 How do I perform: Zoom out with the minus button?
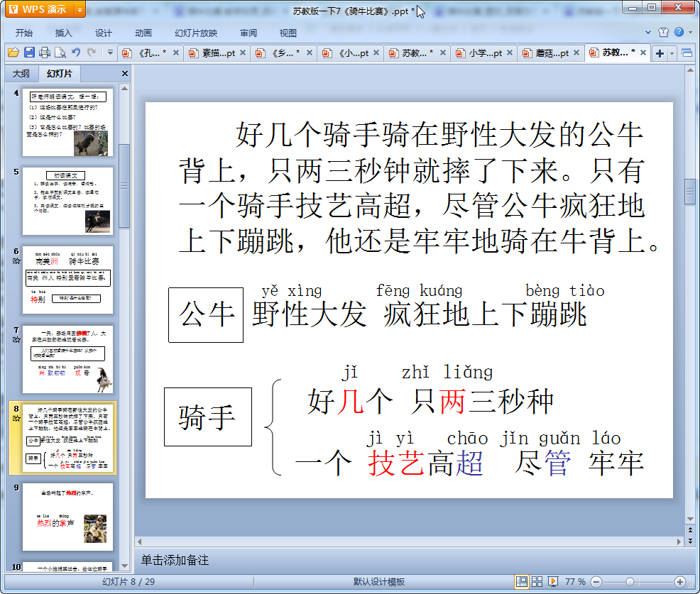click(596, 582)
